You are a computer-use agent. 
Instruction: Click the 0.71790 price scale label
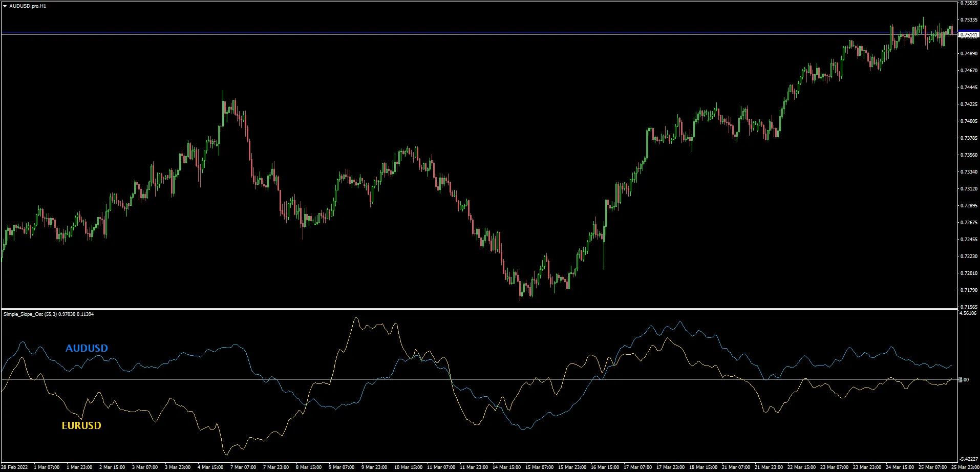(x=969, y=290)
